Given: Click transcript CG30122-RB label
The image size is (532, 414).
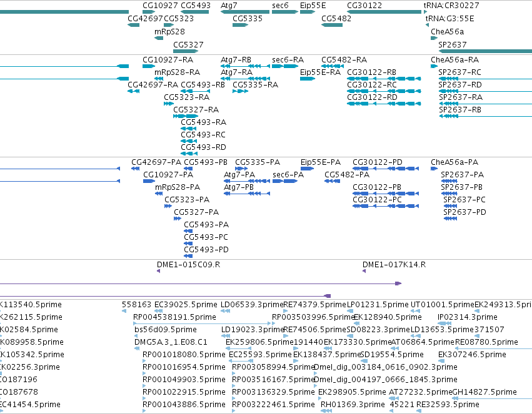Looking at the screenshot, I should click(371, 72).
